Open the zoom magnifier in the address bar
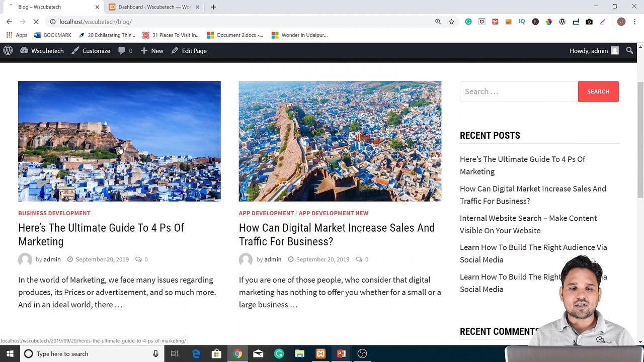Viewport: 644px width, 362px height. (438, 22)
